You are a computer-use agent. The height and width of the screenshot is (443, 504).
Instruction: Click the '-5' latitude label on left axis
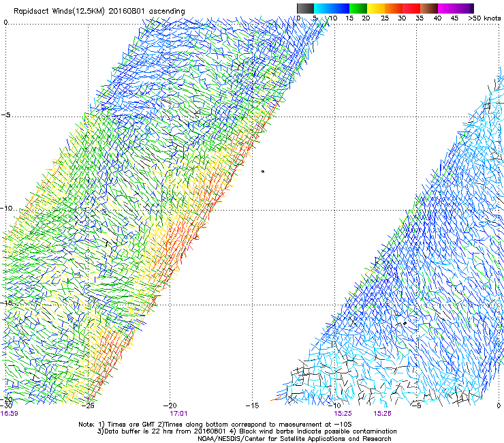5,115
